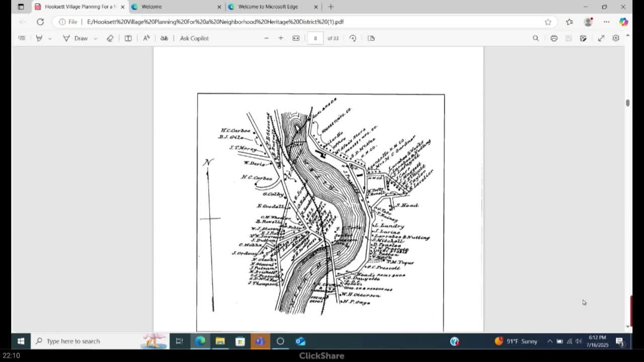Image resolution: width=644 pixels, height=362 pixels.
Task: Zoom out with the minus button
Action: [267, 38]
